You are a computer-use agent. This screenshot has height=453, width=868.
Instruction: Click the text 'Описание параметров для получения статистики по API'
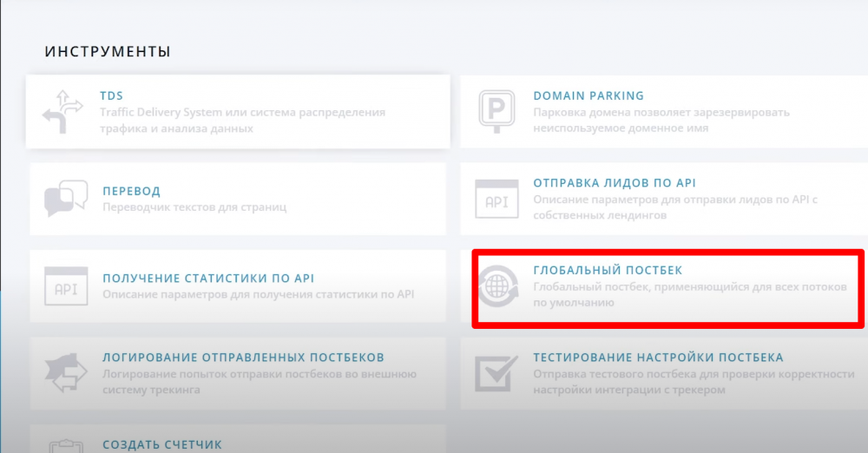click(x=258, y=294)
